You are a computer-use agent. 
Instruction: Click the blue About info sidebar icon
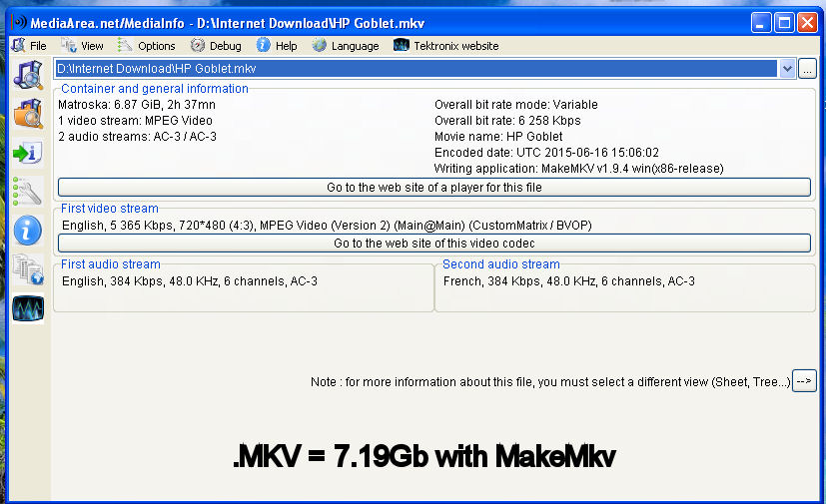(28, 231)
